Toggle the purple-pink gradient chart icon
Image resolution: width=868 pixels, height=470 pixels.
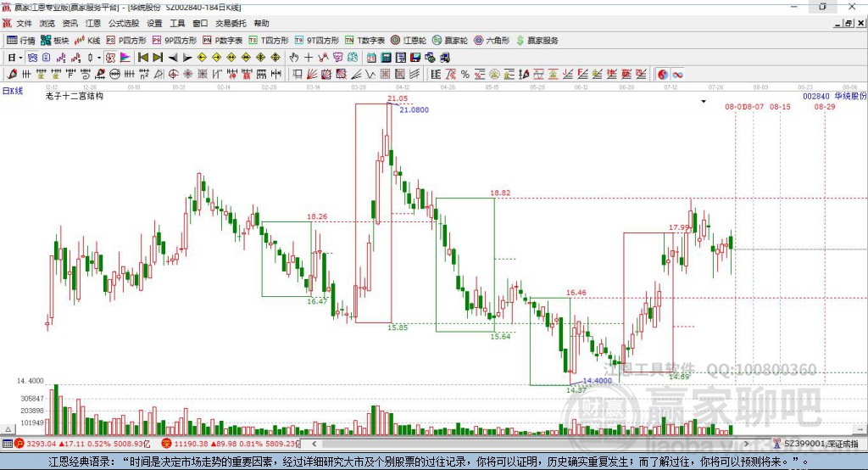click(125, 58)
